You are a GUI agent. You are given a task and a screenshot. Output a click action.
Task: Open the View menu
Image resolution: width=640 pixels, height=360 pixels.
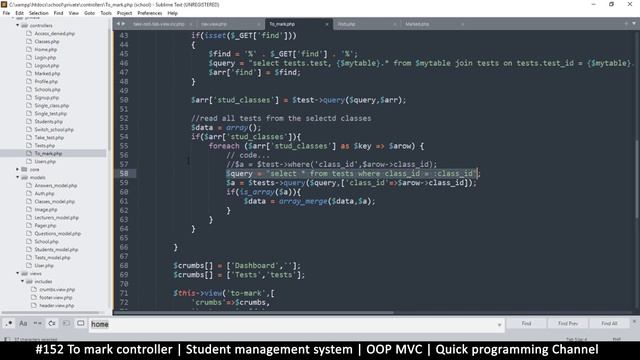point(73,13)
